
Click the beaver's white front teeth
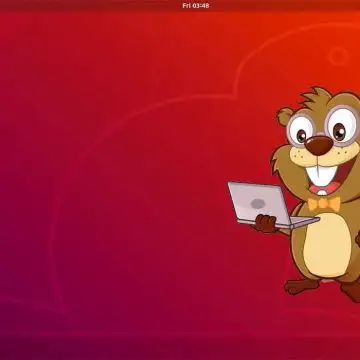pyautogui.click(x=321, y=175)
